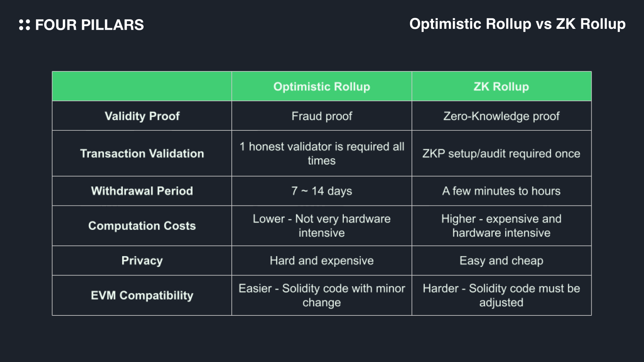644x362 pixels.
Task: Select the 'Higher - expensive and hardware intensive' cell
Action: [x=501, y=226]
